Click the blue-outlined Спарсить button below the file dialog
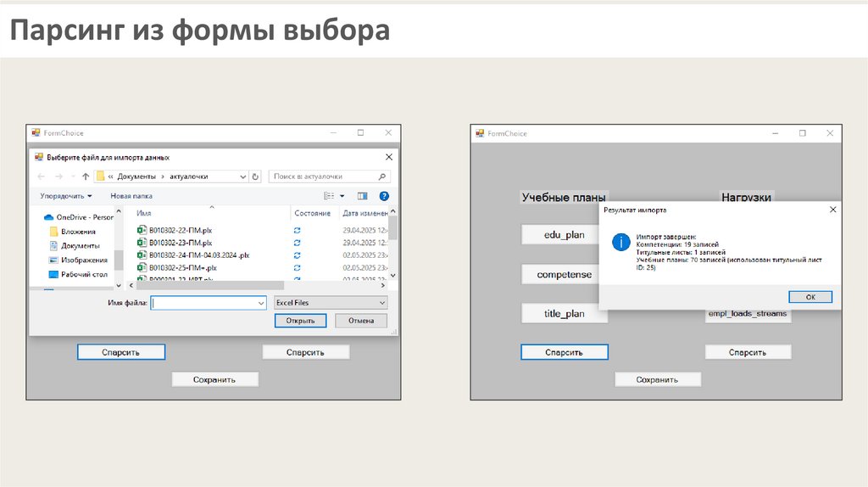This screenshot has width=868, height=487. [x=120, y=352]
